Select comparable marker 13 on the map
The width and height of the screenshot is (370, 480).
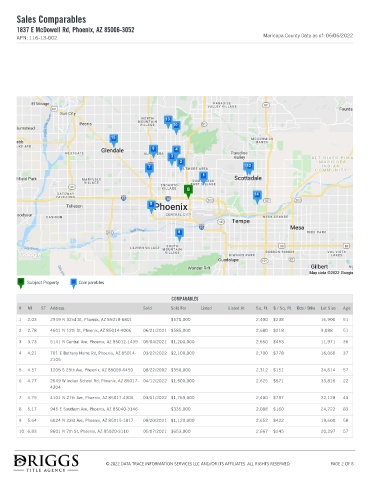tap(168, 121)
